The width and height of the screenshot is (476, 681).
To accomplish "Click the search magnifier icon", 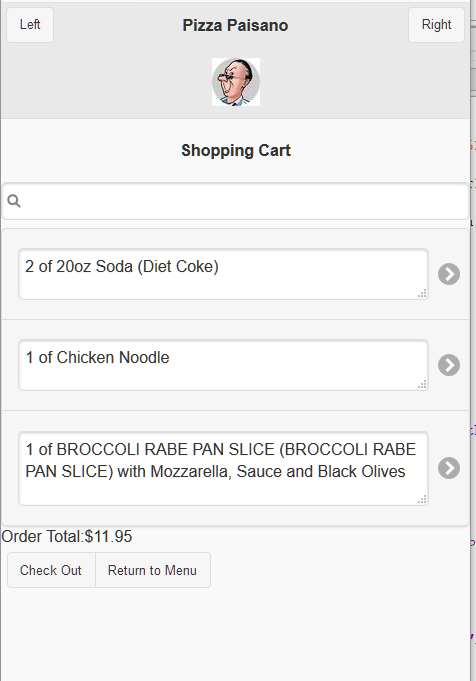I will click(x=14, y=201).
